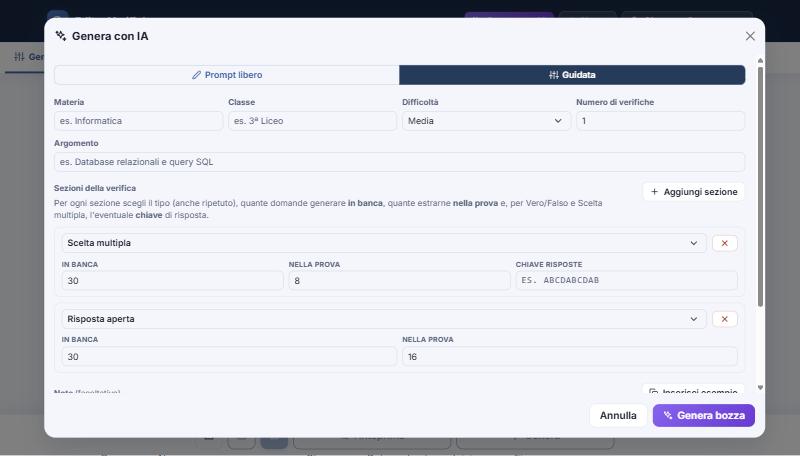The height and width of the screenshot is (456, 800).
Task: Click the scrollbar up arrow
Action: pos(760,61)
